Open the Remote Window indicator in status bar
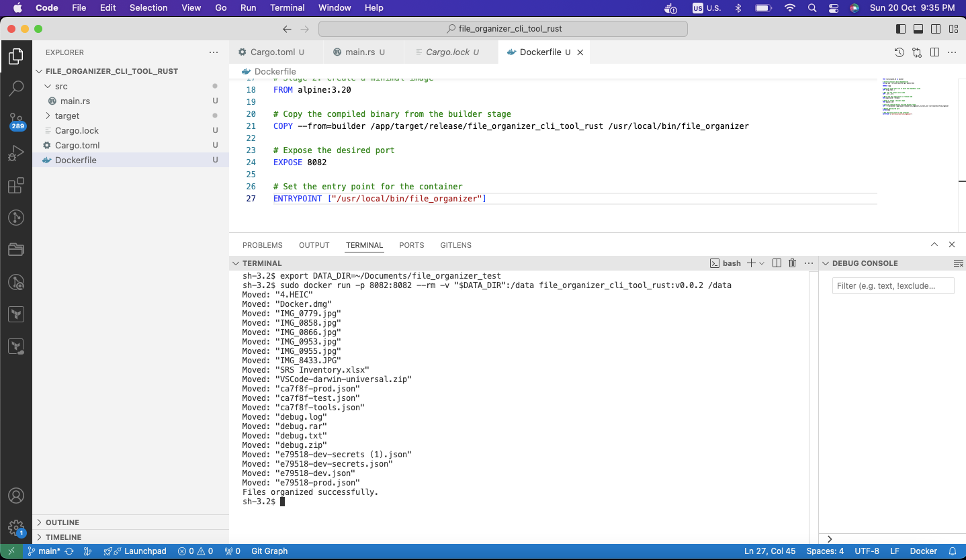The width and height of the screenshot is (966, 560). coord(11,551)
